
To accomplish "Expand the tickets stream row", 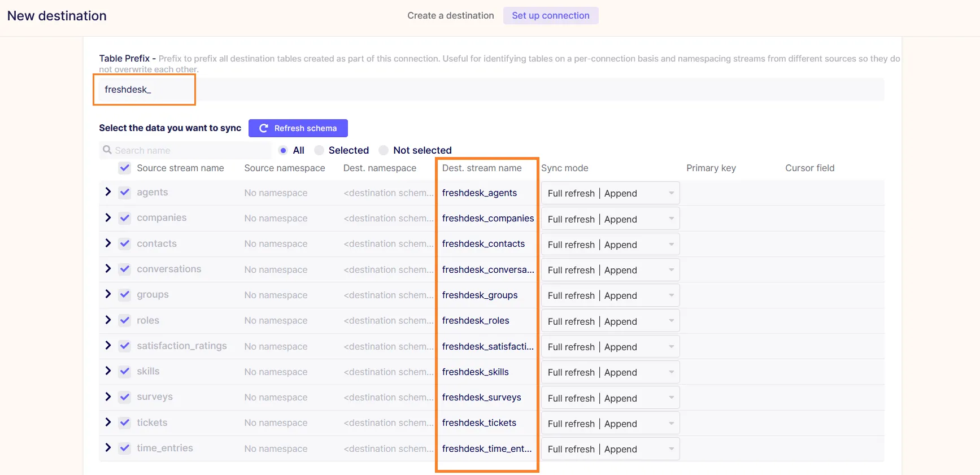I will coord(108,422).
